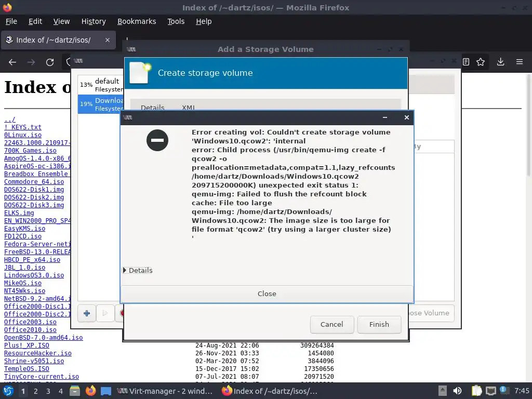
Task: Reload the page in Firefox
Action: pyautogui.click(x=50, y=62)
